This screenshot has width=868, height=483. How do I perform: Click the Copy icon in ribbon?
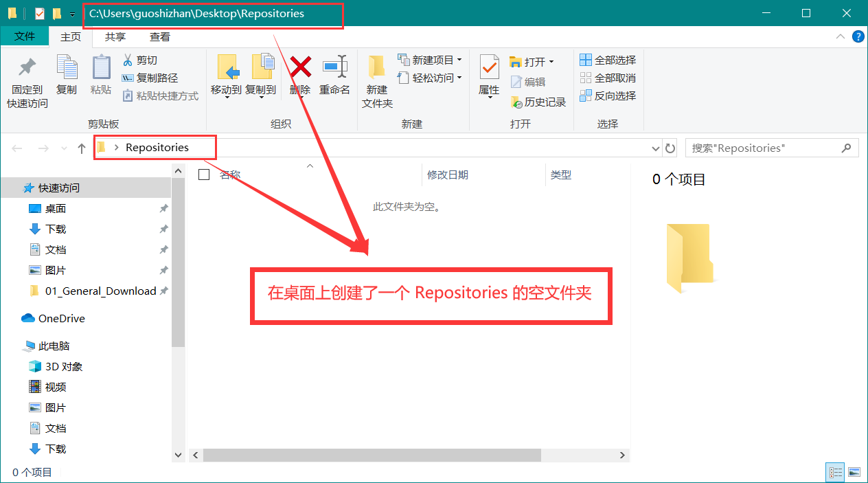click(67, 68)
